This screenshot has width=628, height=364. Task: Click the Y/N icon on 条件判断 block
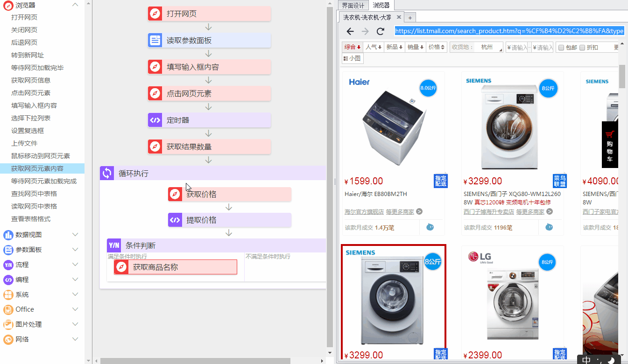coord(114,245)
